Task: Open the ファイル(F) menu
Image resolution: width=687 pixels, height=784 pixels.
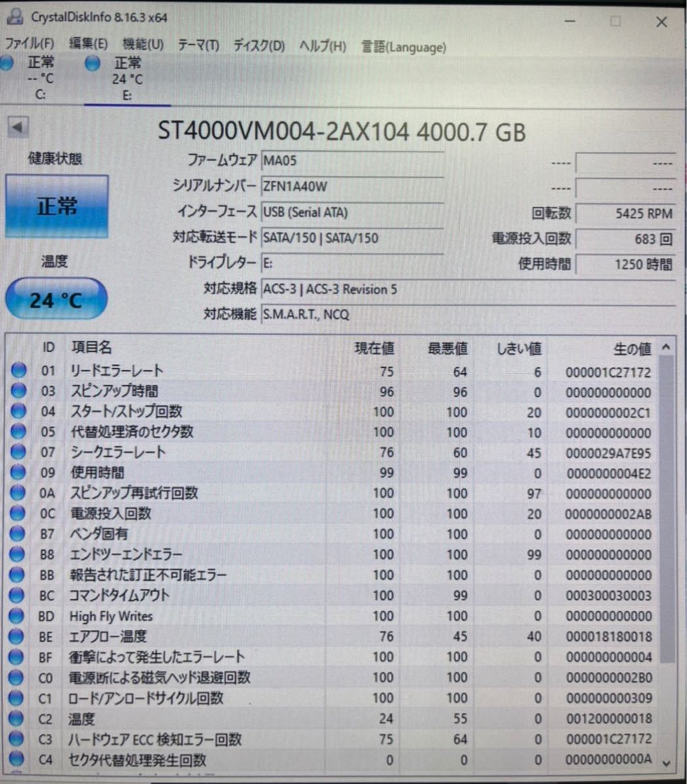Action: pyautogui.click(x=29, y=44)
